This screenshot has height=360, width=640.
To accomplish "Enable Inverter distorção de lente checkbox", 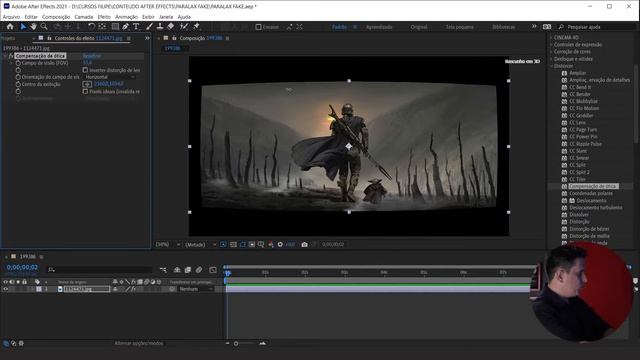I will (85, 70).
